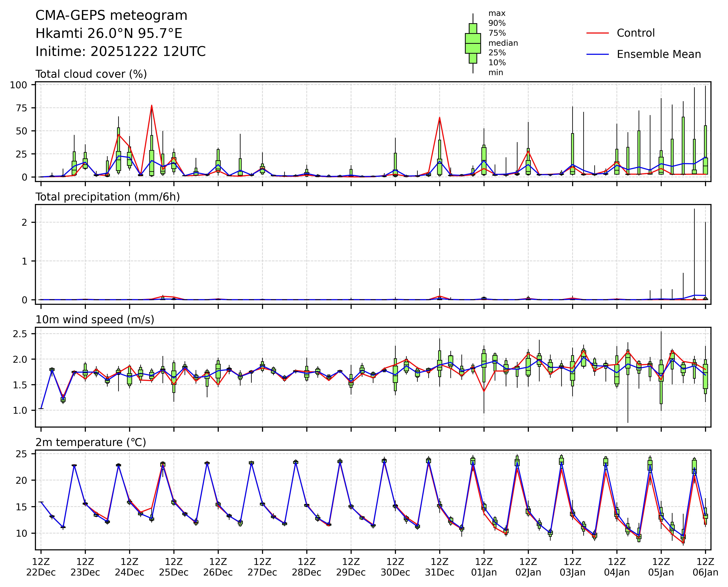Click the 12Z 31Dec axis label
This screenshot has height=587, width=728.
pyautogui.click(x=439, y=567)
